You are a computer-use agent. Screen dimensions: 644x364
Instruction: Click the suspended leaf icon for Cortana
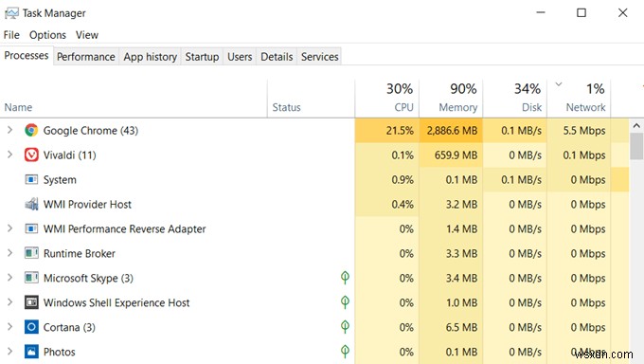pos(345,327)
